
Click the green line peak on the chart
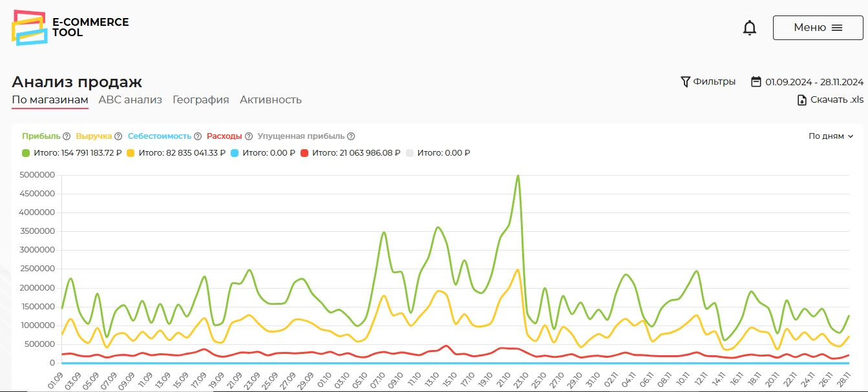click(x=518, y=176)
